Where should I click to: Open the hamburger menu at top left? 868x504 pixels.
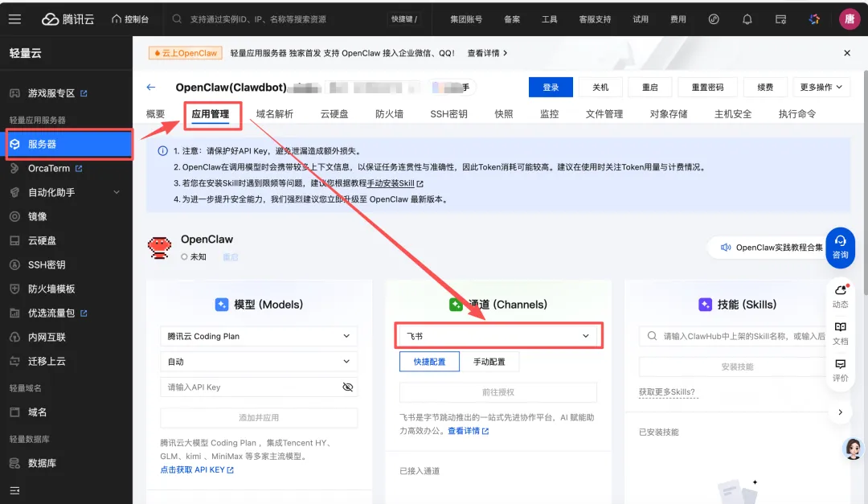15,18
